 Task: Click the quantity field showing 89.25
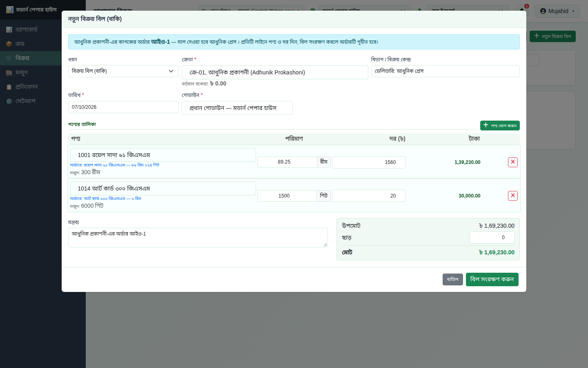287,162
